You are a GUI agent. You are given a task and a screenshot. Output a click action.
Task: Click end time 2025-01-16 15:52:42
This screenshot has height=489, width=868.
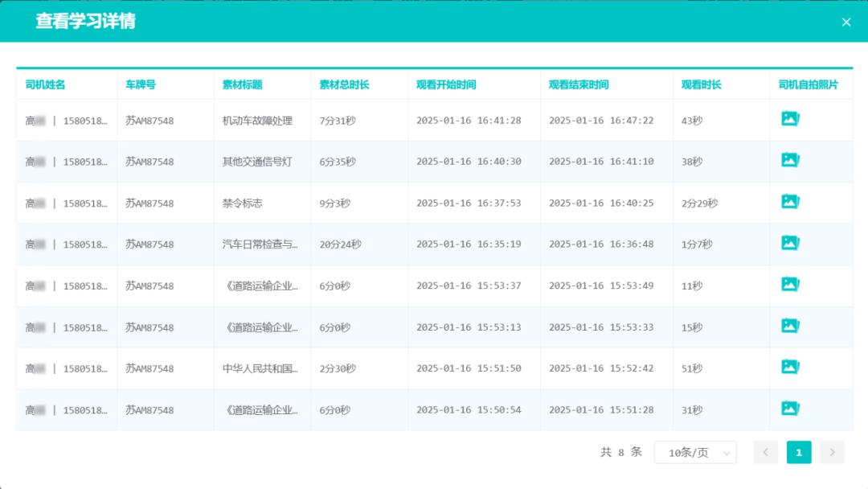(x=601, y=368)
